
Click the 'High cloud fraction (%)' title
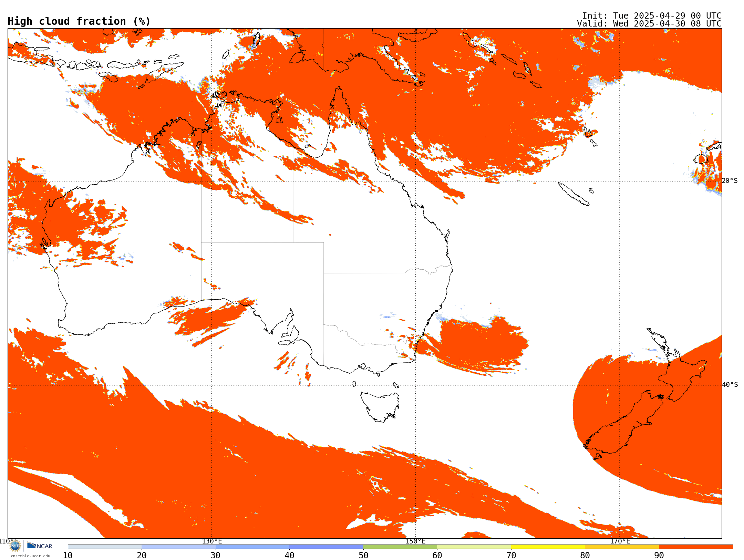(79, 21)
